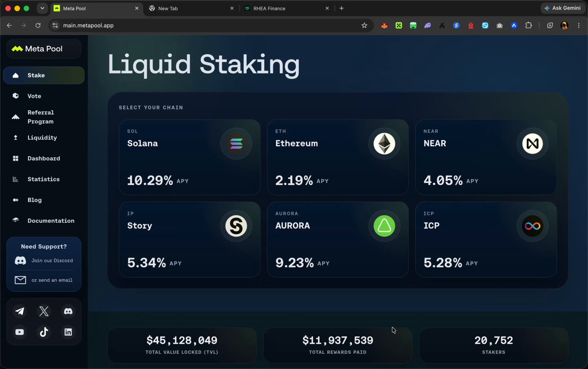
Task: Click the Story chain logo icon
Action: click(x=236, y=226)
